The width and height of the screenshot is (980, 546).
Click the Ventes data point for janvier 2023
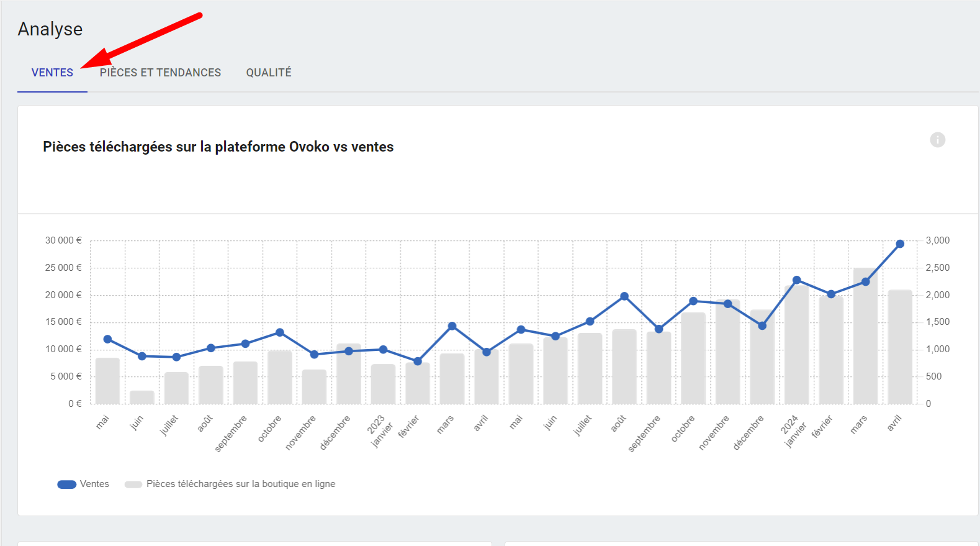click(383, 350)
